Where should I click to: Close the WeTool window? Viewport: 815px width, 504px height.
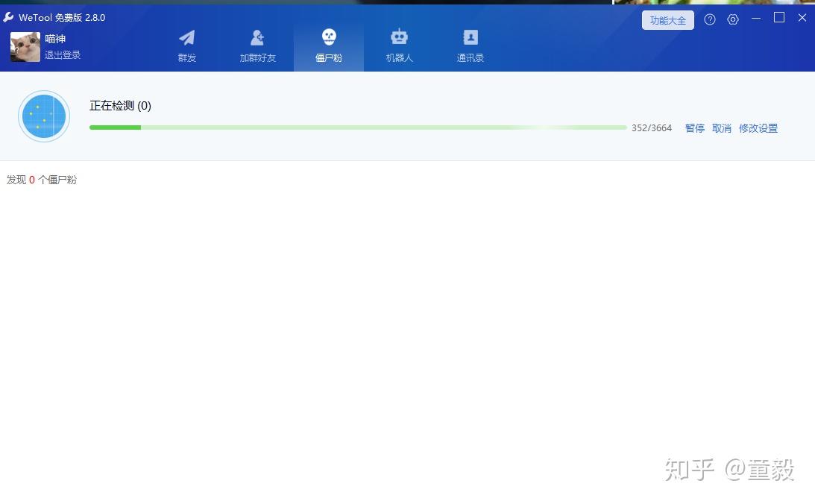(802, 18)
